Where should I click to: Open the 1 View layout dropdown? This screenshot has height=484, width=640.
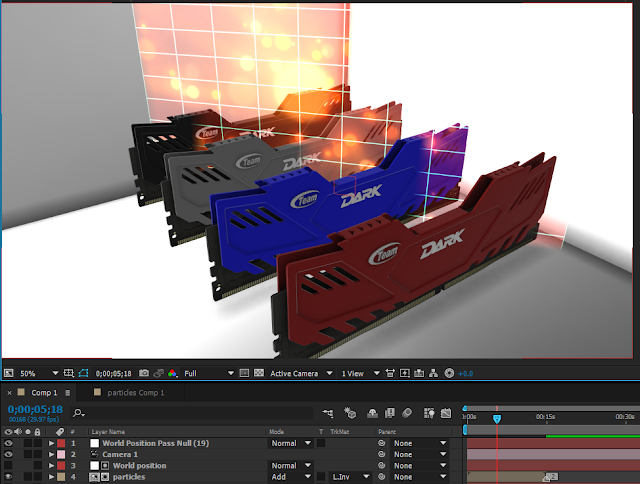click(360, 373)
